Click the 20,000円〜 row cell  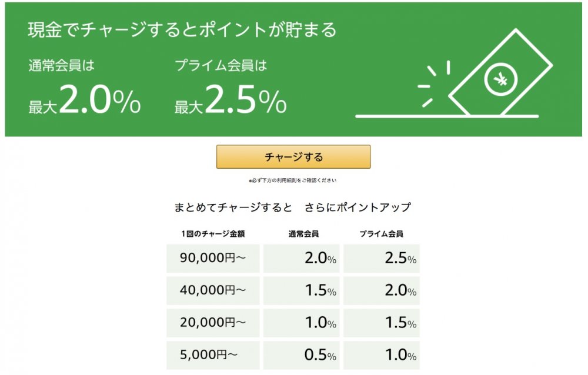[213, 323]
